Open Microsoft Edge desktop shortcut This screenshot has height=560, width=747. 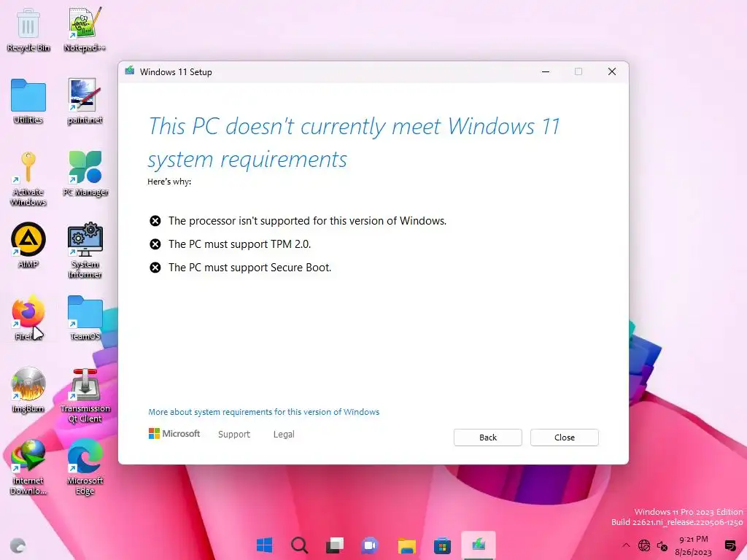click(85, 467)
